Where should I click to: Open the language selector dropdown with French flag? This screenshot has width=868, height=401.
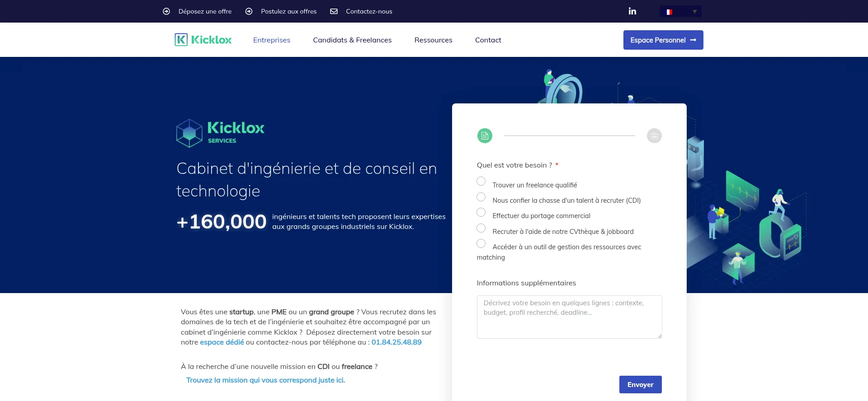coord(680,11)
